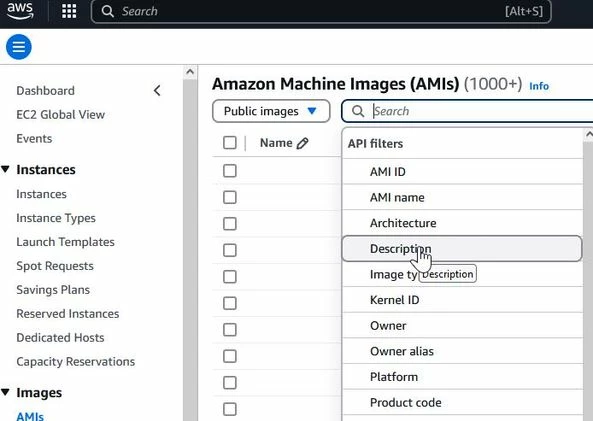Tick the select-all checkbox in table header

[x=230, y=143]
